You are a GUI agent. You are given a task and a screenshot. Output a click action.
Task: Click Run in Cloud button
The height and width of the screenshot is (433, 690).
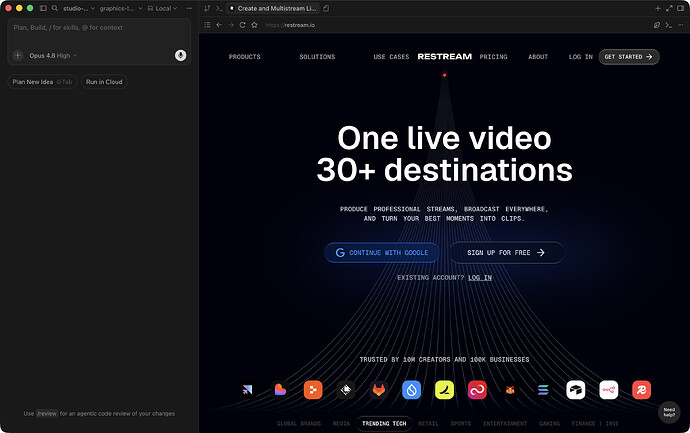coord(104,82)
